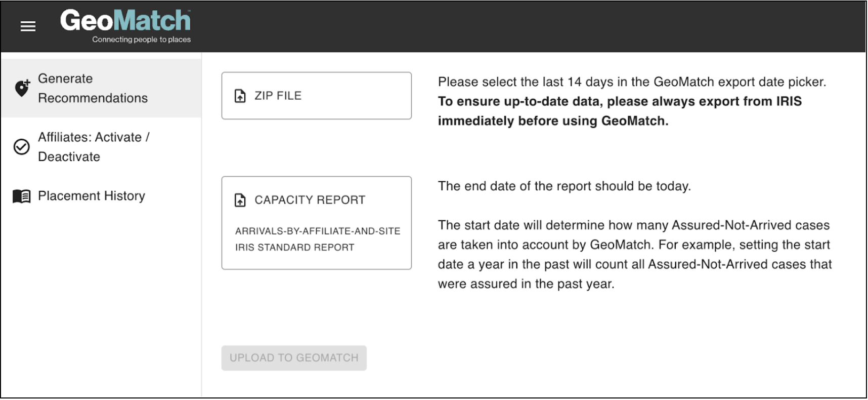Select the CAPACITY REPORT upload label
The height and width of the screenshot is (400, 868).
pos(310,200)
